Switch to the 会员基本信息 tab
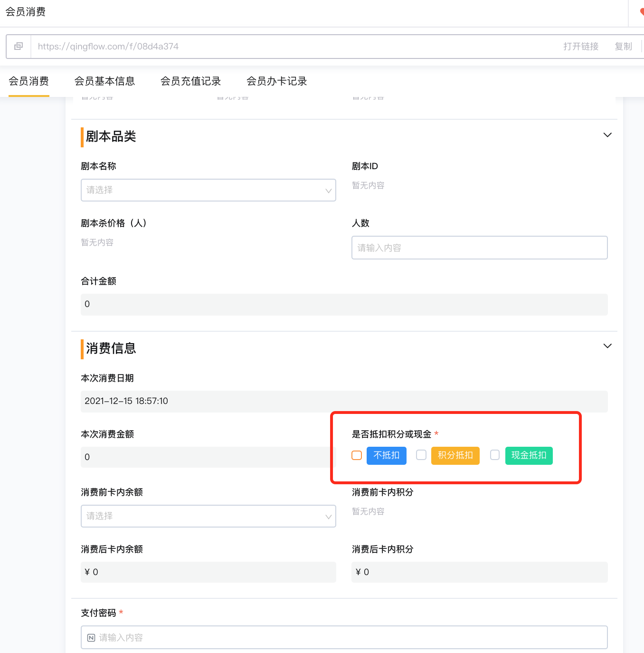644x653 pixels. 105,81
